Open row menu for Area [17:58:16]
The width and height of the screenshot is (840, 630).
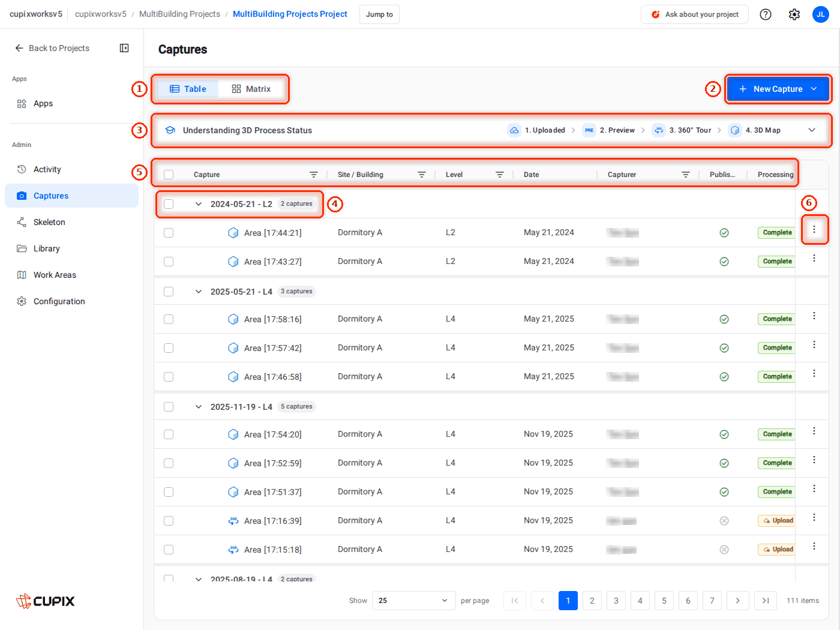point(814,316)
